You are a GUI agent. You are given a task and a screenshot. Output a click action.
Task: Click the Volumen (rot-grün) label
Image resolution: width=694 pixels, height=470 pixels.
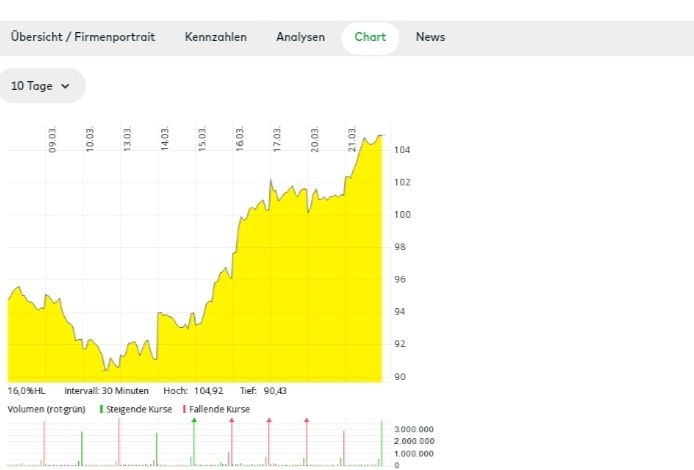point(46,409)
